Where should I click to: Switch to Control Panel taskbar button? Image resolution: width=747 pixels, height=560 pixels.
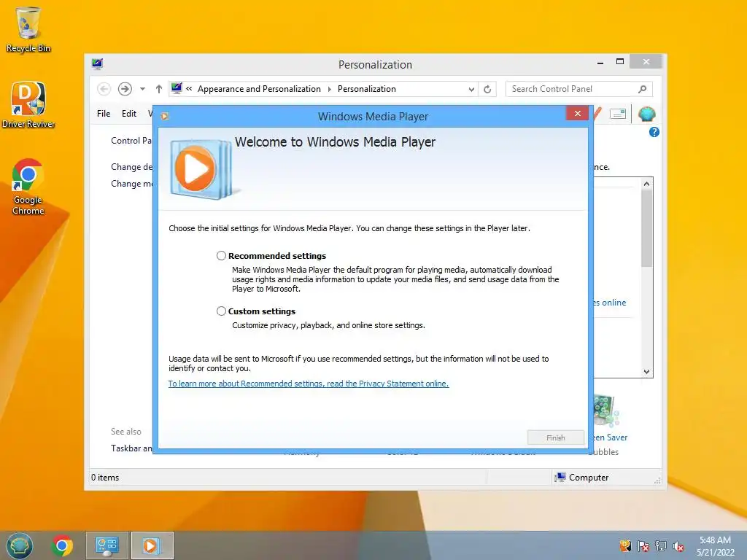tap(107, 545)
